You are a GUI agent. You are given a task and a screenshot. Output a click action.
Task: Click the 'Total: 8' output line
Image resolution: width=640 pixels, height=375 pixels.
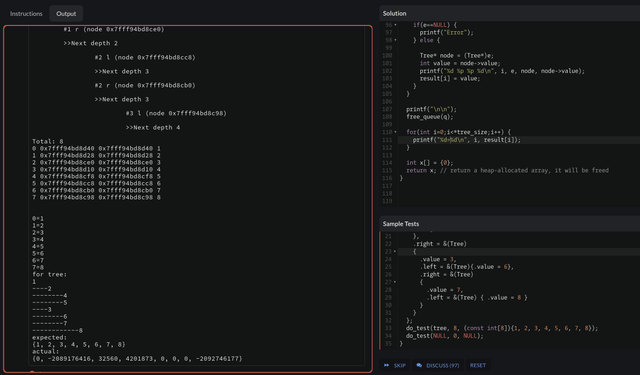tap(48, 142)
